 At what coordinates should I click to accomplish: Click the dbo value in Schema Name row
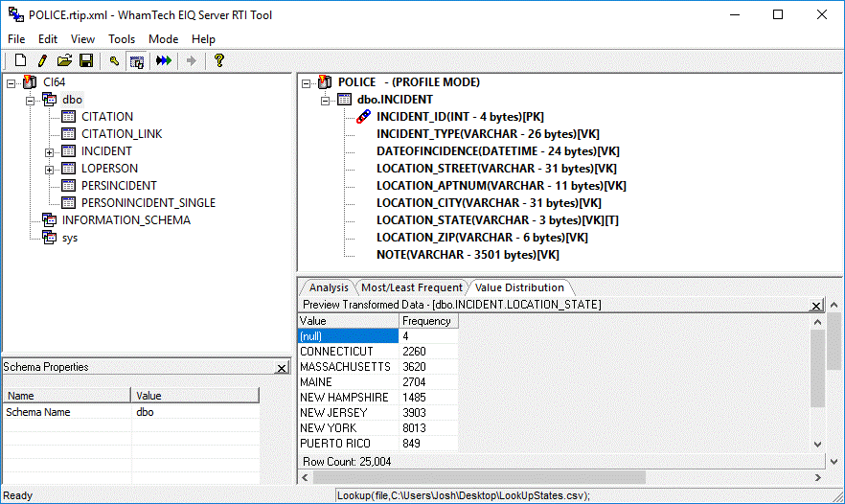[145, 412]
